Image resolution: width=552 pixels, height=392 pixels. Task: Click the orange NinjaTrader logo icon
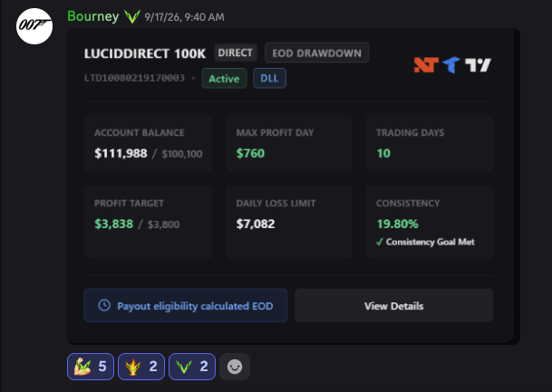tap(426, 65)
